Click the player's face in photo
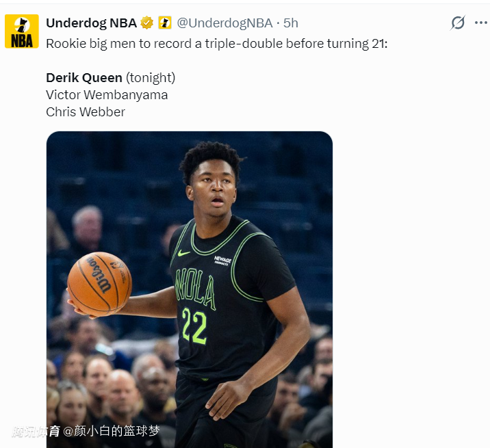Viewport: 490px width, 448px height. point(214,187)
